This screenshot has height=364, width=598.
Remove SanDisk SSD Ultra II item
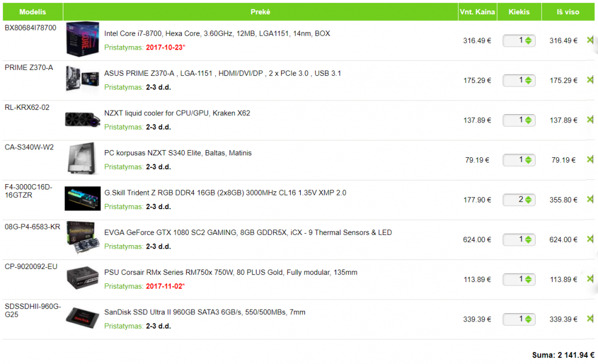tap(590, 319)
